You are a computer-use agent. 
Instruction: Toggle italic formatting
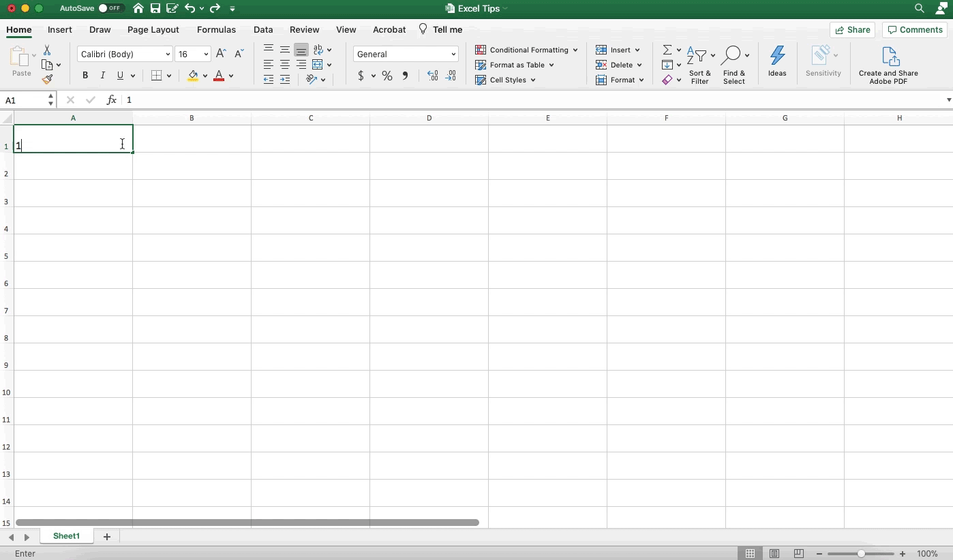pos(103,76)
